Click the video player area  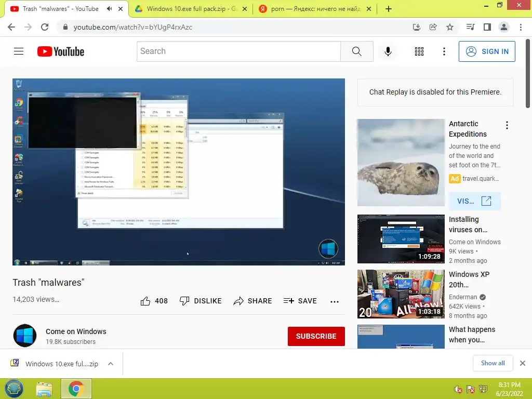[x=179, y=171]
